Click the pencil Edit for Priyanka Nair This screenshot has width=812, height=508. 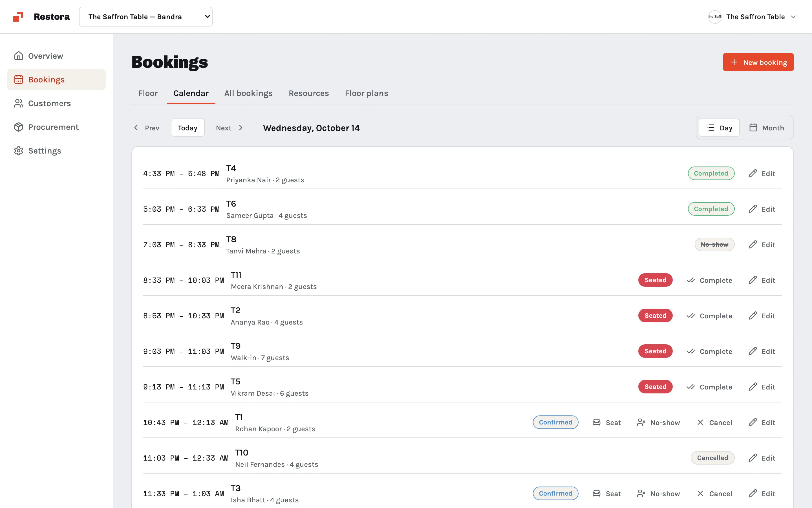[x=762, y=173]
